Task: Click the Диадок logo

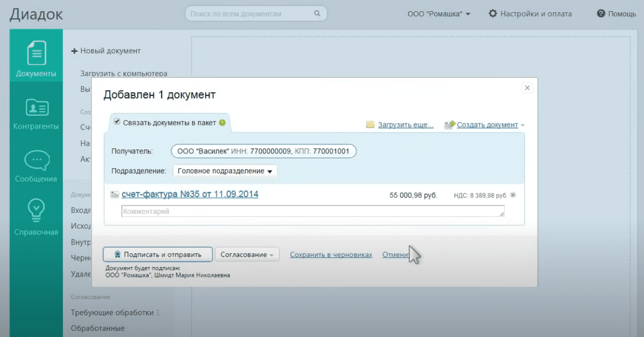Action: point(36,15)
